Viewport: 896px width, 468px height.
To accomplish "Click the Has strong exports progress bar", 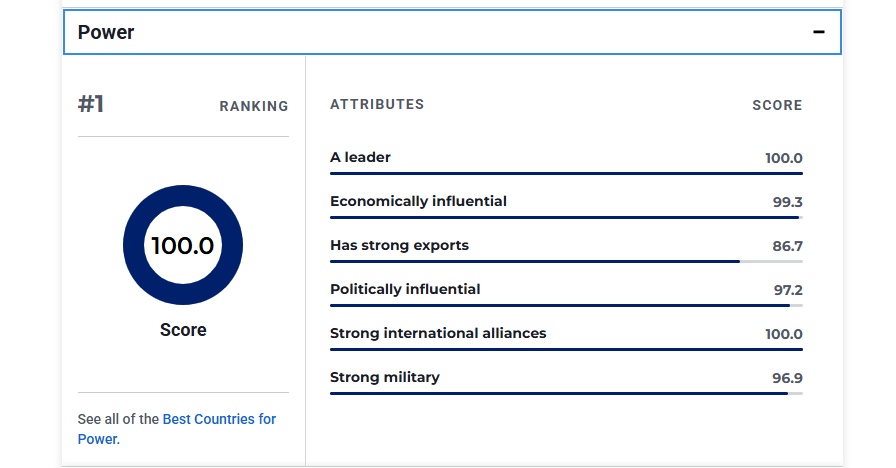I will (565, 262).
